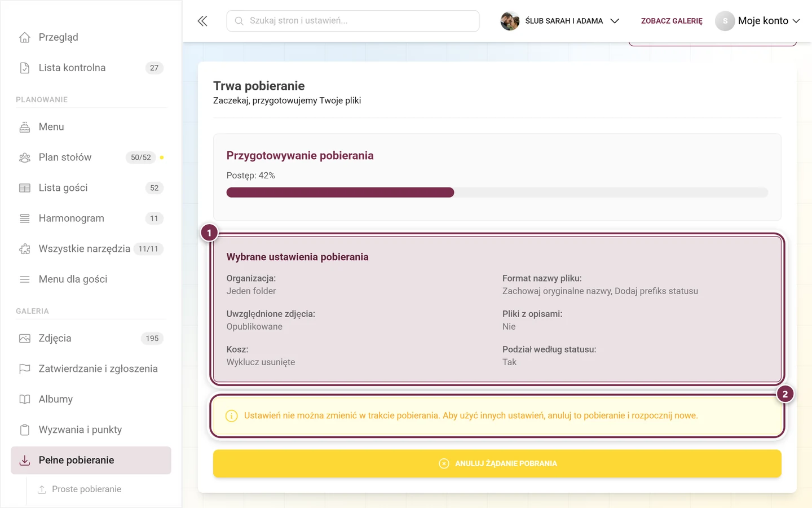812x508 pixels.
Task: Click the Plan stołów people icon
Action: (25, 157)
